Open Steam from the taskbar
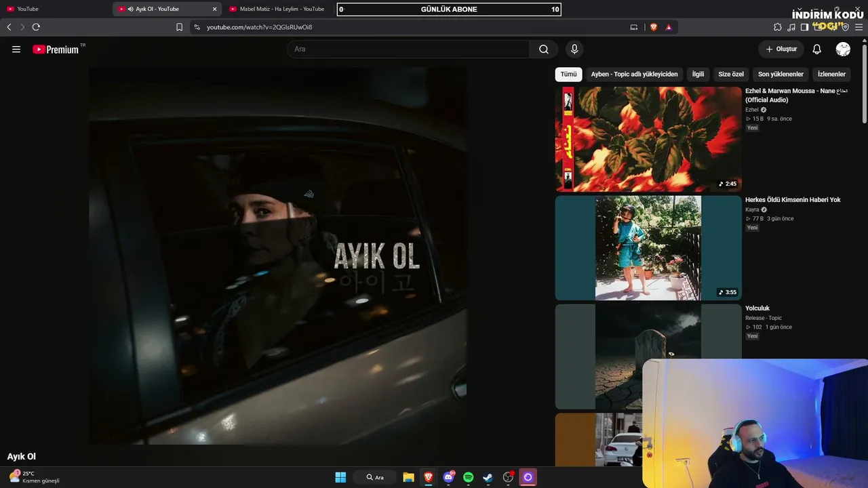The width and height of the screenshot is (868, 488). [x=488, y=477]
